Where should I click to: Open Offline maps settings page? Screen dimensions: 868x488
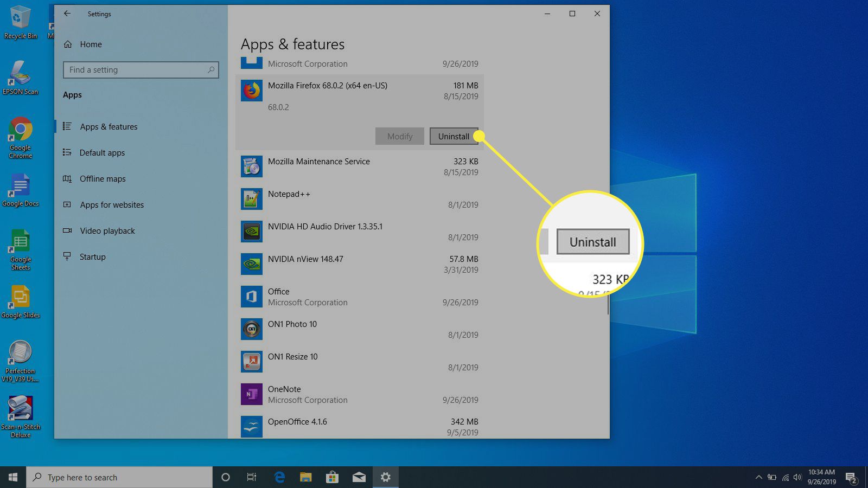[x=103, y=179]
